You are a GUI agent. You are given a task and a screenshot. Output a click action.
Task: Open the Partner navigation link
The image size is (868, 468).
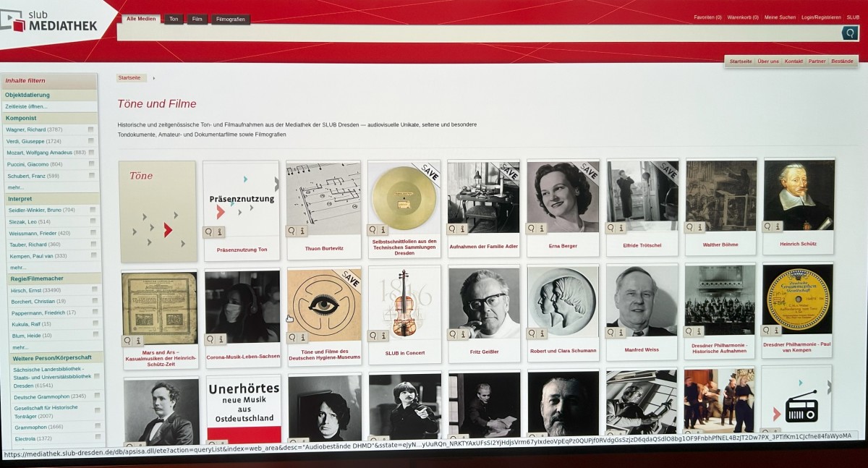(817, 61)
